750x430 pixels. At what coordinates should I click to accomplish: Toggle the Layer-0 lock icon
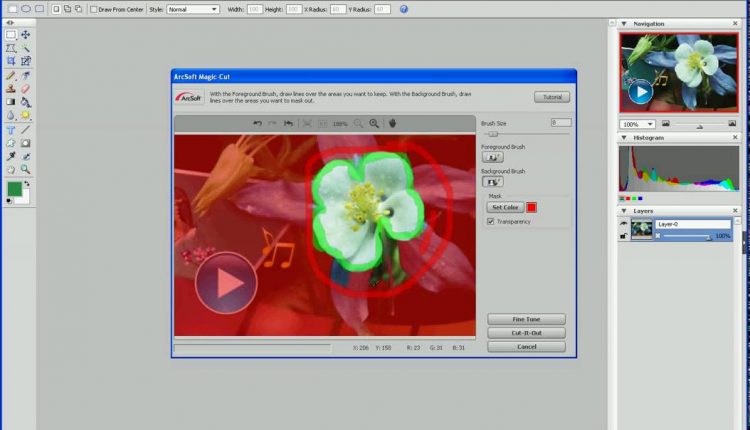pyautogui.click(x=623, y=236)
